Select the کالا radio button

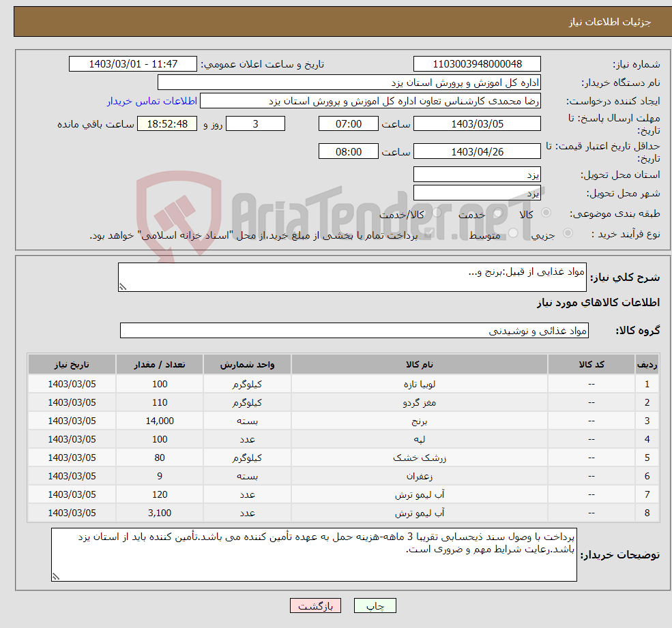click(x=546, y=213)
